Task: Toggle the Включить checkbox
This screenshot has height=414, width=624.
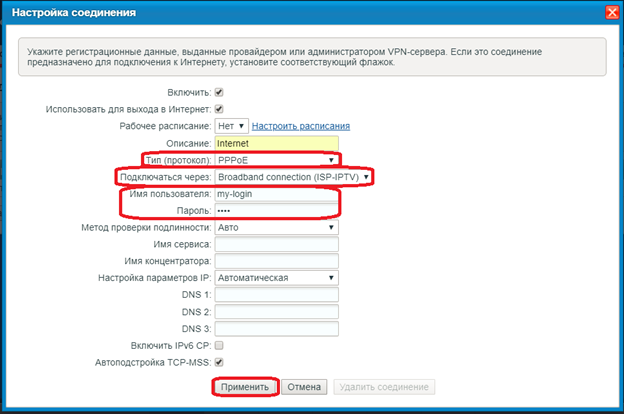Action: [x=219, y=92]
